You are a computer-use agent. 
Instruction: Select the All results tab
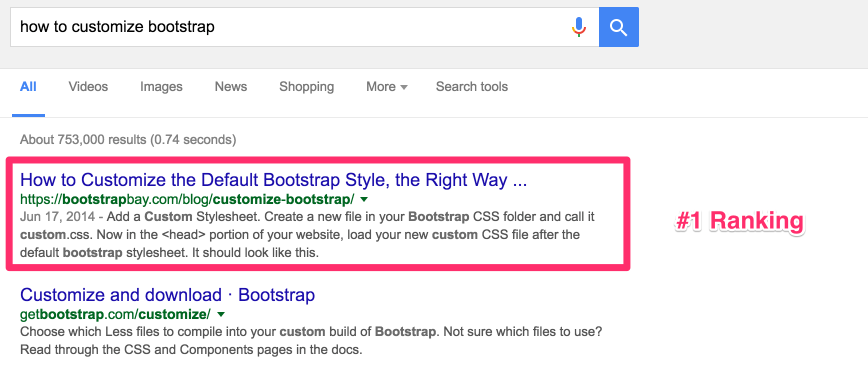pyautogui.click(x=28, y=87)
